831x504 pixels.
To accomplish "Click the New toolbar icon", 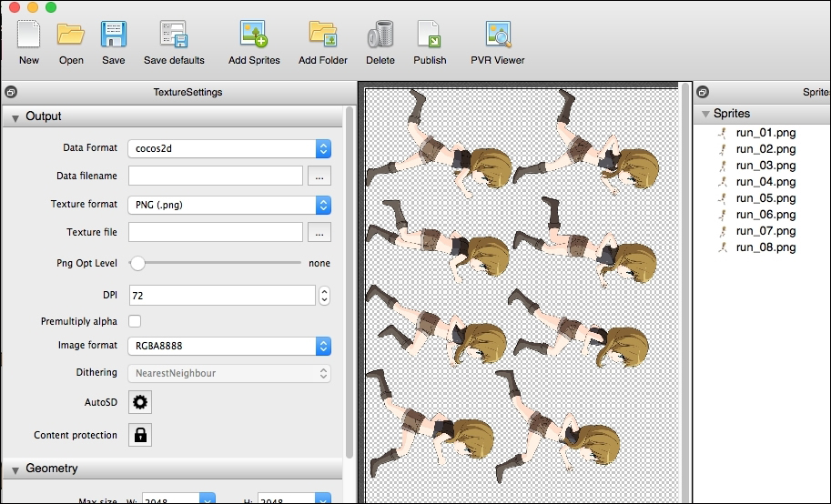I will (x=28, y=35).
